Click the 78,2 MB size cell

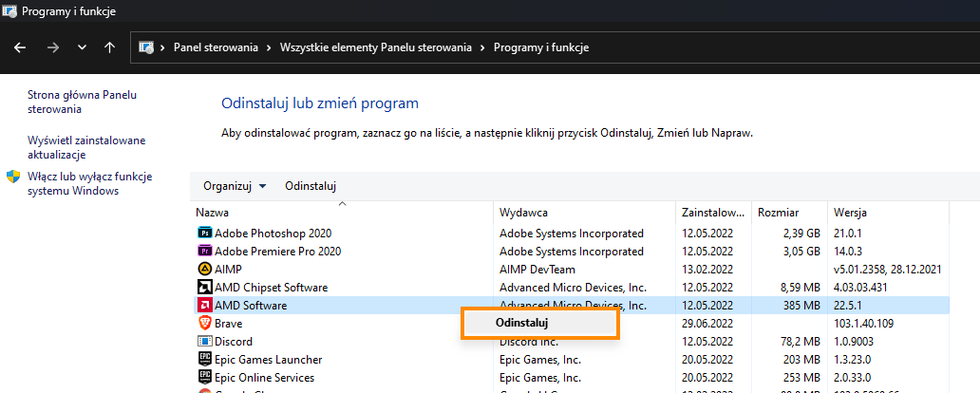(800, 342)
